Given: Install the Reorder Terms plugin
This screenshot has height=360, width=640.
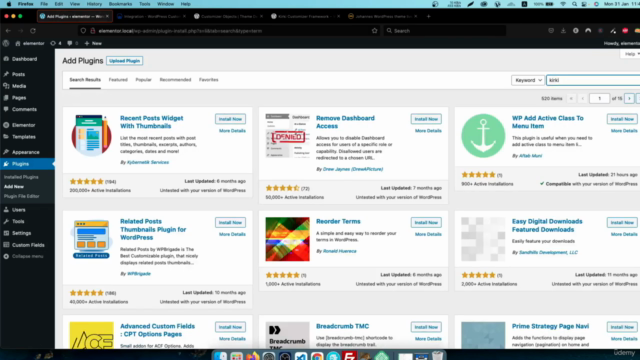Looking at the screenshot, I should 426,222.
